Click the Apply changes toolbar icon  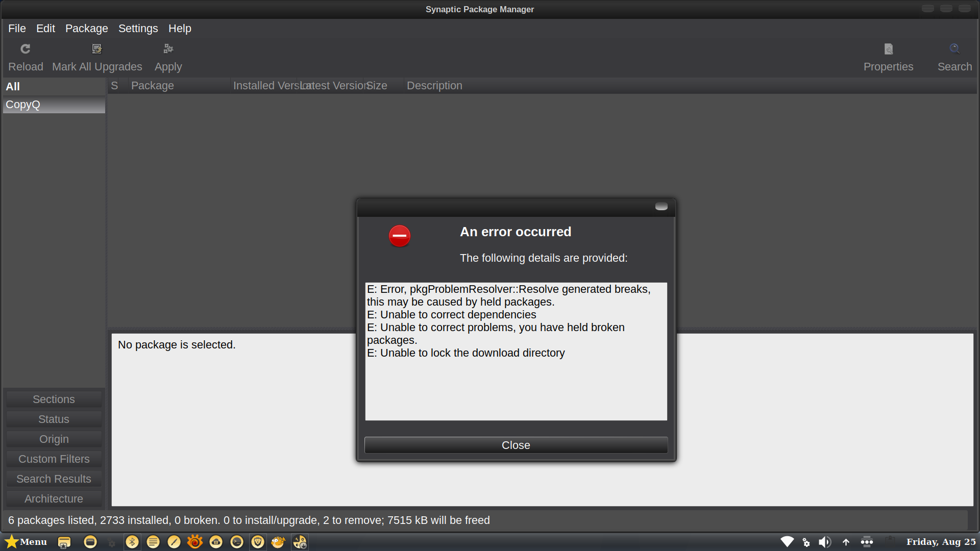tap(168, 49)
